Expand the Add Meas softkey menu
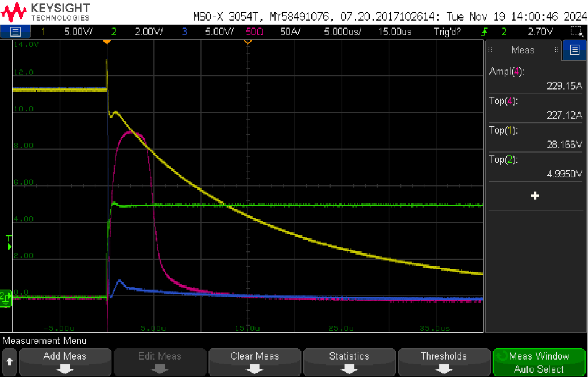 point(65,362)
